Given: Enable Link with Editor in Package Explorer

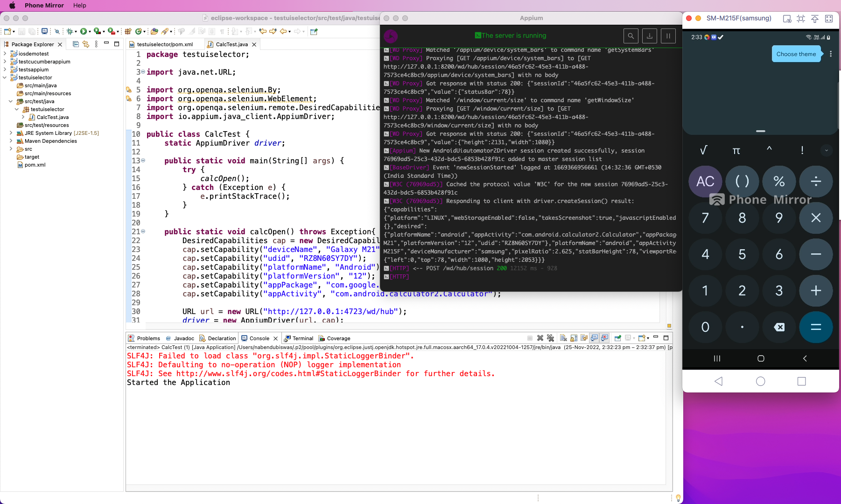Looking at the screenshot, I should point(85,44).
